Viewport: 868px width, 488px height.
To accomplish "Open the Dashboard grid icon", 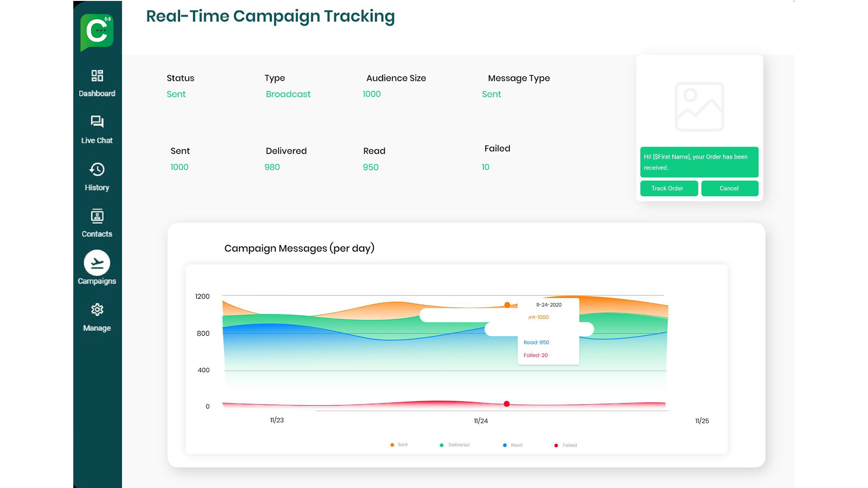I will point(97,75).
